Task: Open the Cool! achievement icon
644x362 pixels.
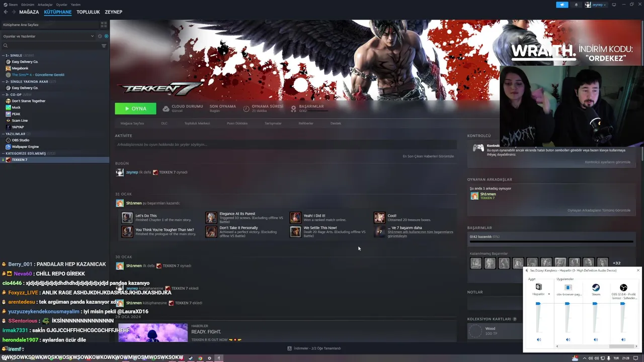Action: click(x=379, y=217)
